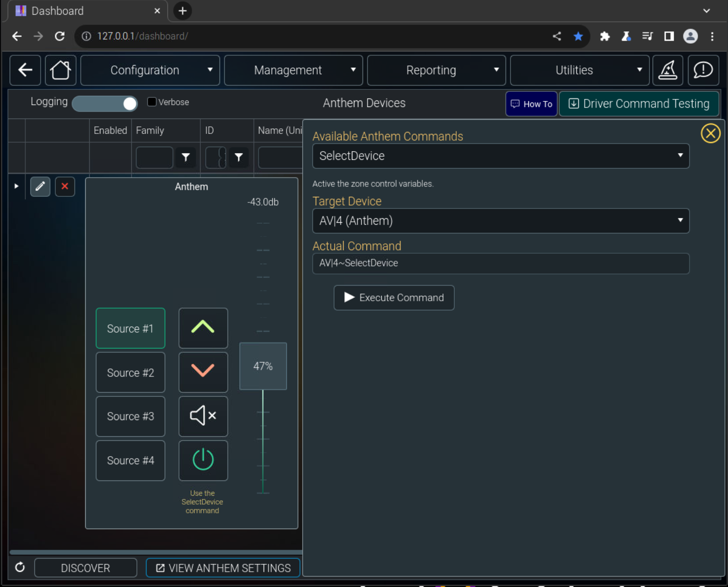728x587 pixels.
Task: Switch to the Dashboard browser tab
Action: (x=86, y=11)
